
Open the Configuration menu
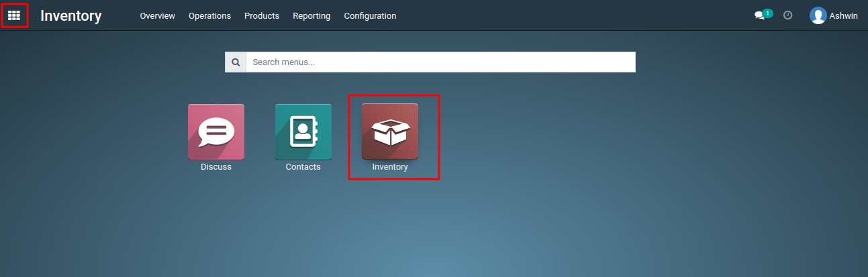click(370, 16)
